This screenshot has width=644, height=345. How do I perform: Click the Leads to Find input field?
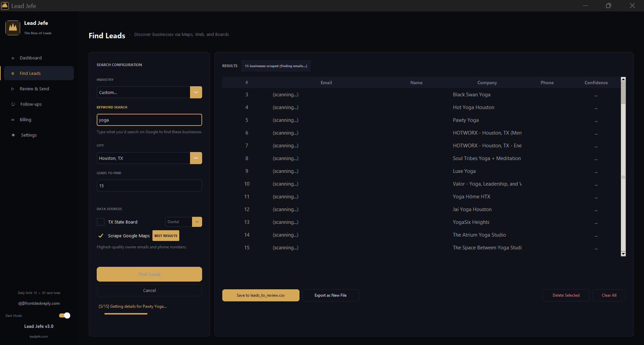[149, 185]
